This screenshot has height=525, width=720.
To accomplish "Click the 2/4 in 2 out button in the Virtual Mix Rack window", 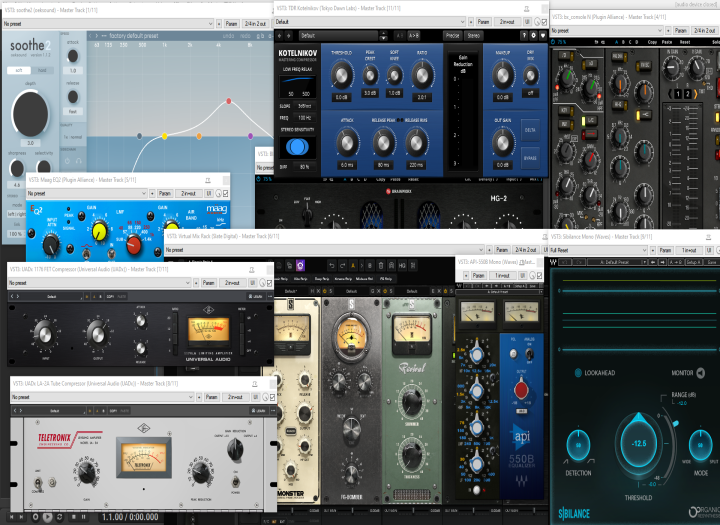I will 525,250.
